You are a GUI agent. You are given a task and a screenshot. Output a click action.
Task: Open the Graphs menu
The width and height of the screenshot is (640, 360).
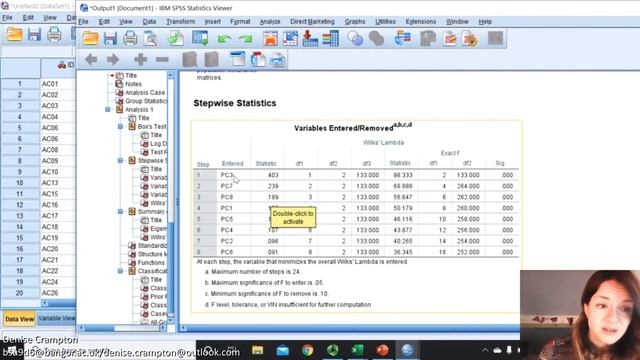tap(355, 22)
